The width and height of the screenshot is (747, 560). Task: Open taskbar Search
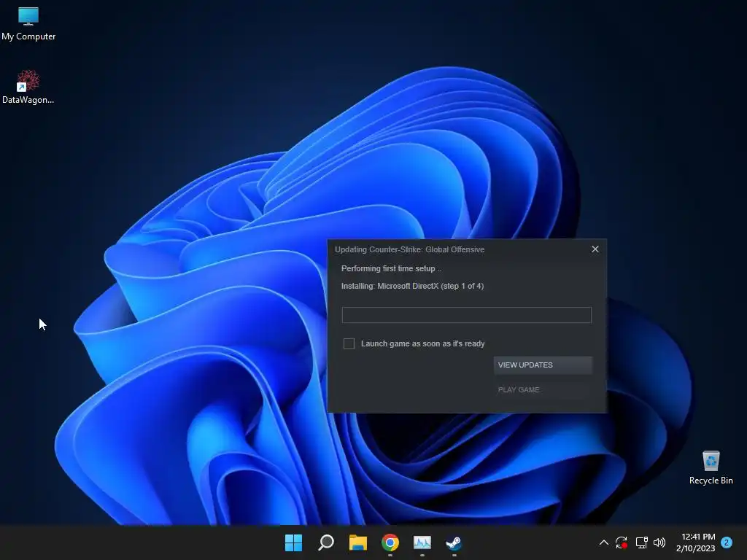(326, 542)
